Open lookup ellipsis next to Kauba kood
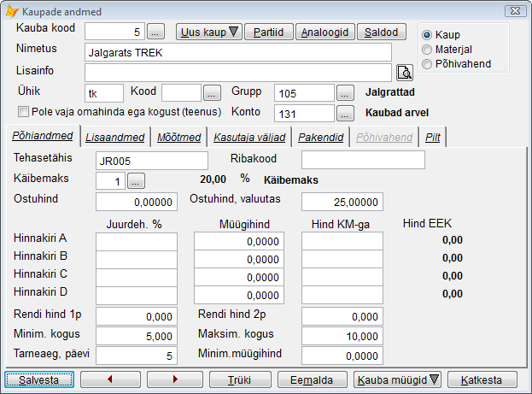 tap(155, 32)
